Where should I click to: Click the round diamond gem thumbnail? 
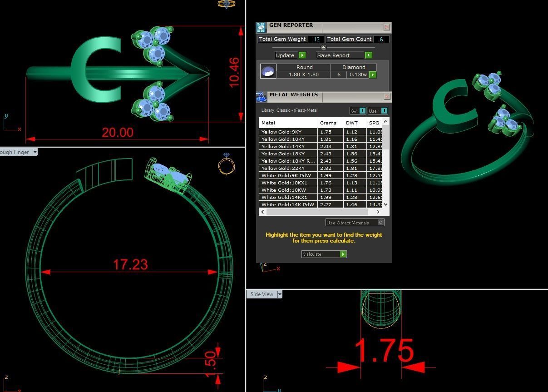tap(267, 71)
